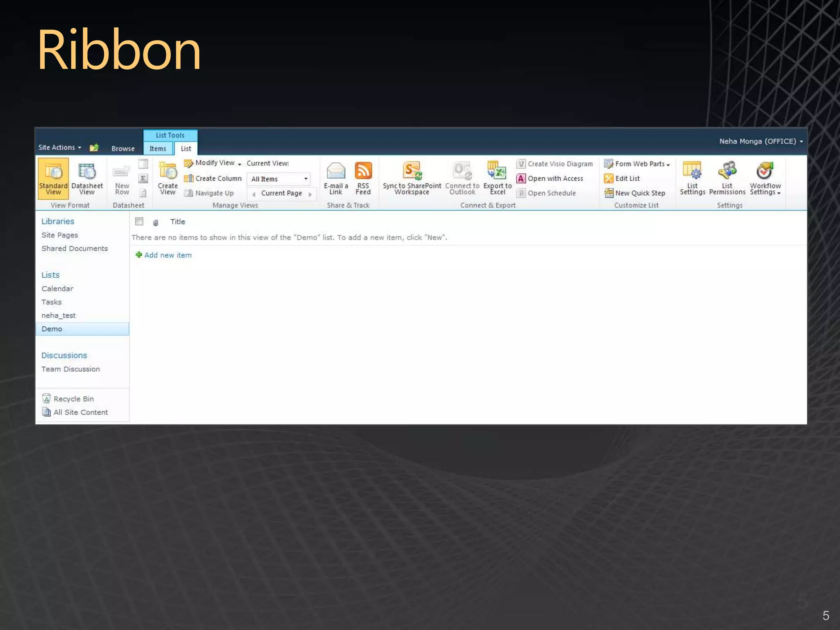The width and height of the screenshot is (840, 630).
Task: Select the List ribbon tab
Action: pyautogui.click(x=186, y=148)
